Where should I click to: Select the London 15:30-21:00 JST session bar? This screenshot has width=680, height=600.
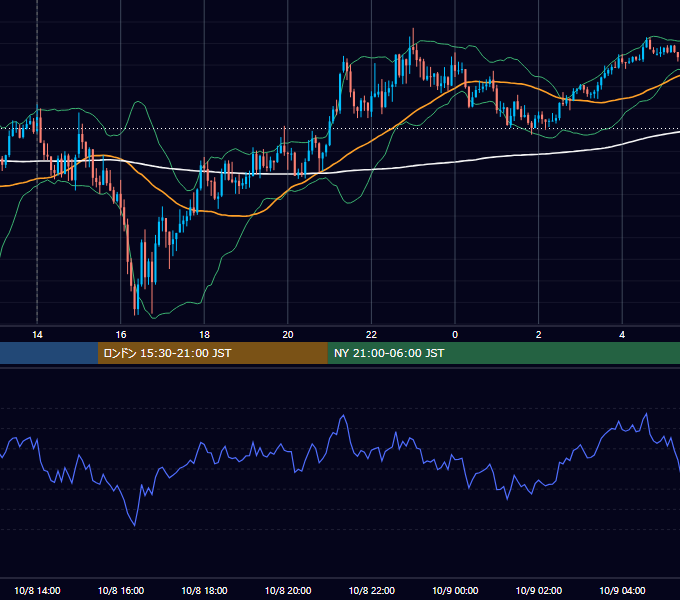pos(212,353)
